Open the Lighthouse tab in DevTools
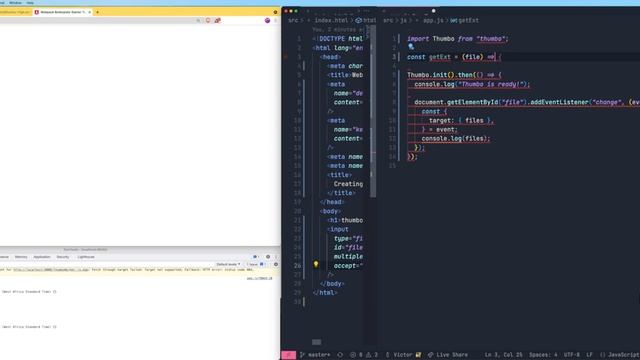 point(86,257)
